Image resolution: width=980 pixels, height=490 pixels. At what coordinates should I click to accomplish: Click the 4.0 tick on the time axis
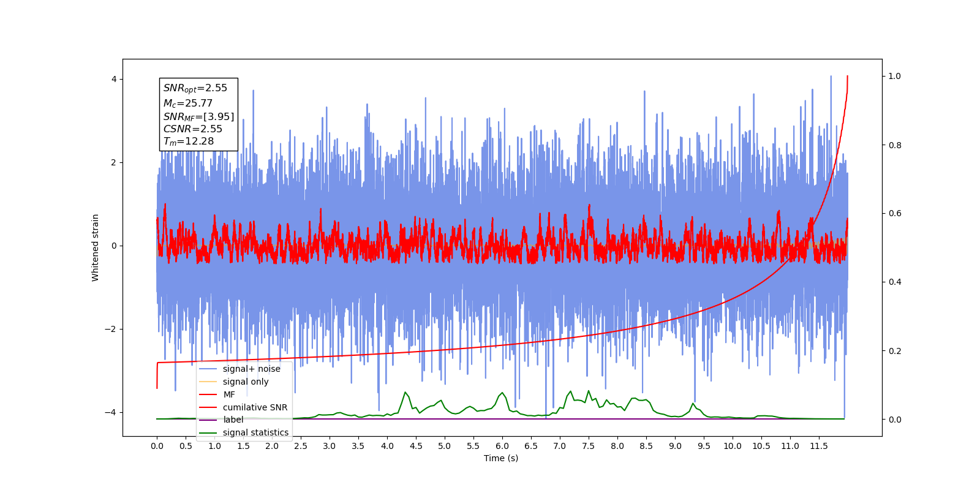click(387, 446)
